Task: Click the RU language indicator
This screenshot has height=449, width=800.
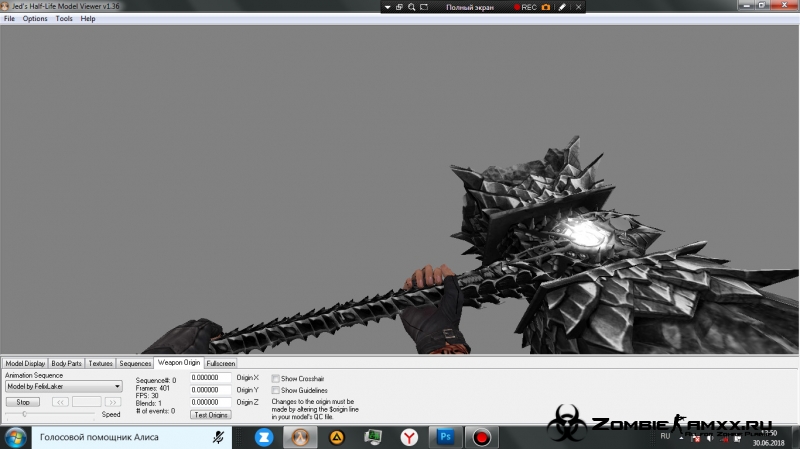Action: (x=665, y=436)
